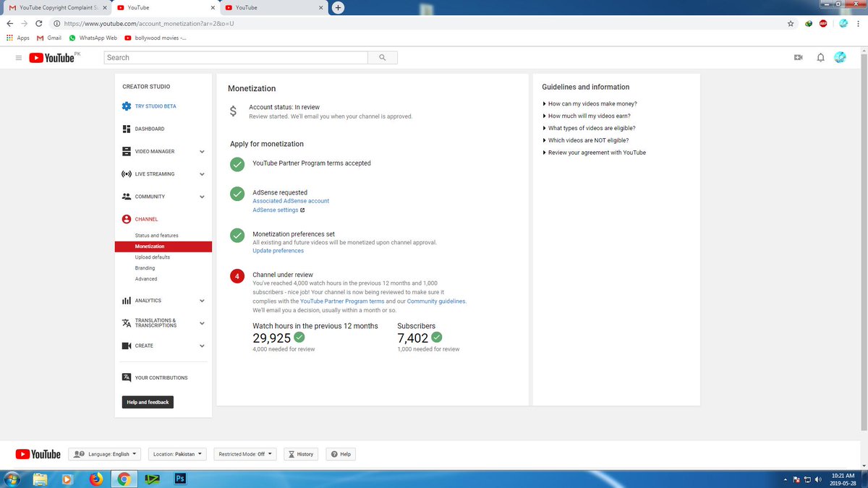Open Photoshop from the taskbar
The image size is (868, 488).
(x=179, y=479)
